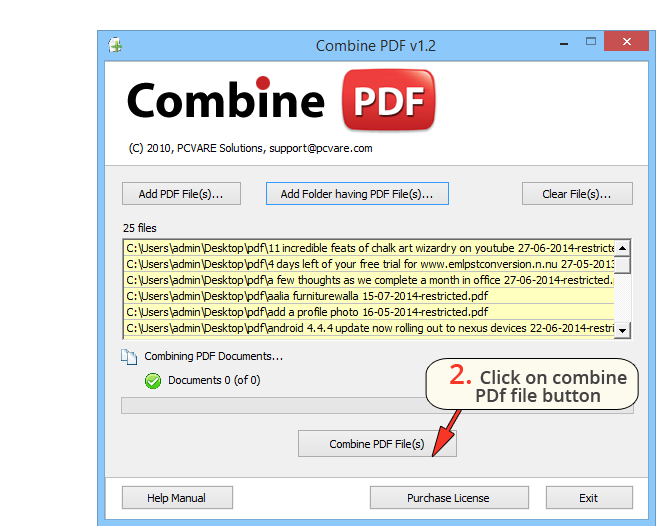
Task: Click the file list scroll down arrow
Action: click(x=623, y=330)
